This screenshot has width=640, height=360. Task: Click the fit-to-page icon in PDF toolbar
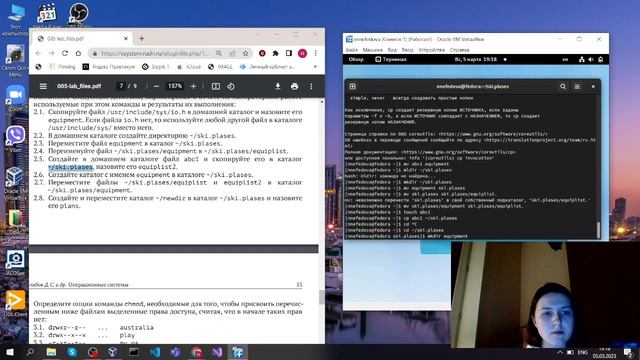(216, 86)
